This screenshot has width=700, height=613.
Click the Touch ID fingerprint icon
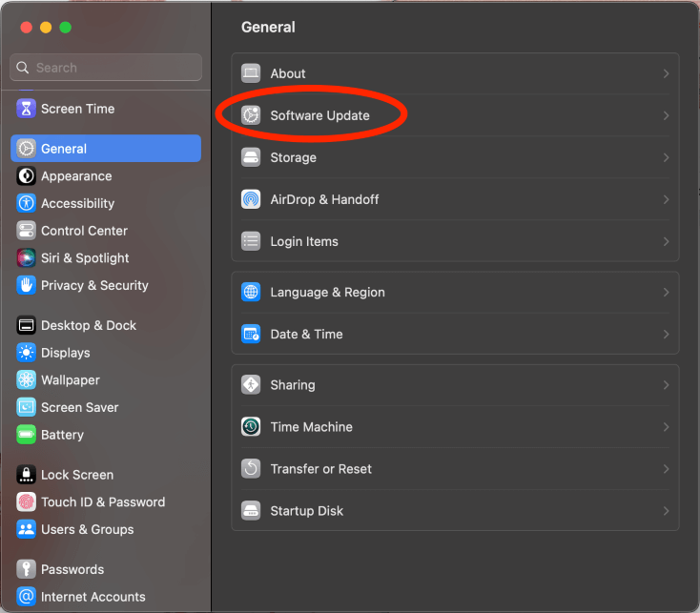(x=26, y=502)
